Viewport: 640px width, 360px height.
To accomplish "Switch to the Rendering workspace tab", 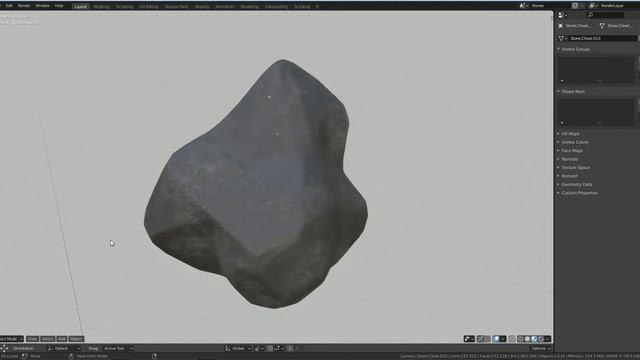I will pos(249,7).
